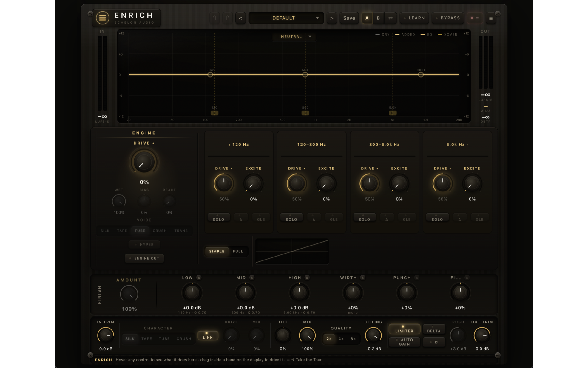This screenshot has width=588, height=368.
Task: Toggle BYPASS on the plugin
Action: 448,18
